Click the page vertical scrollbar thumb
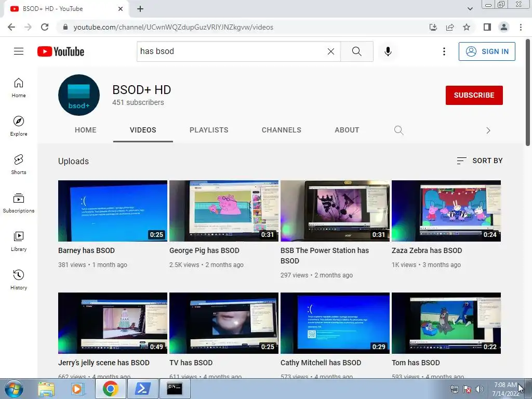This screenshot has height=399, width=532. (x=528, y=92)
